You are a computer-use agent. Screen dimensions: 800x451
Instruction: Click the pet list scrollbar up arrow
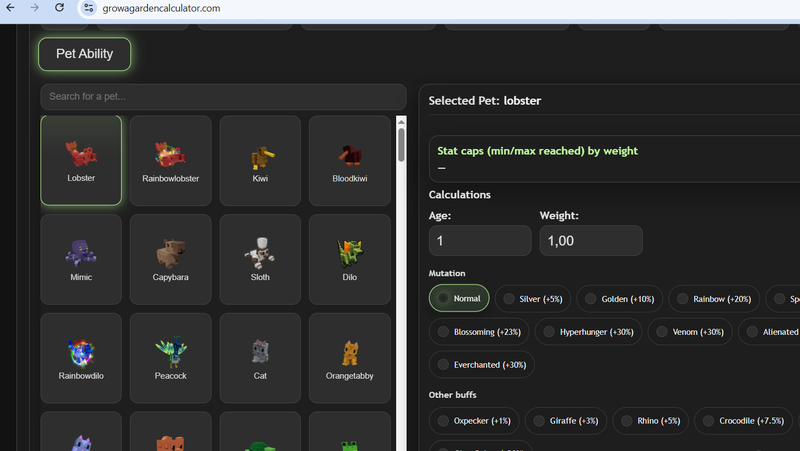pyautogui.click(x=402, y=122)
